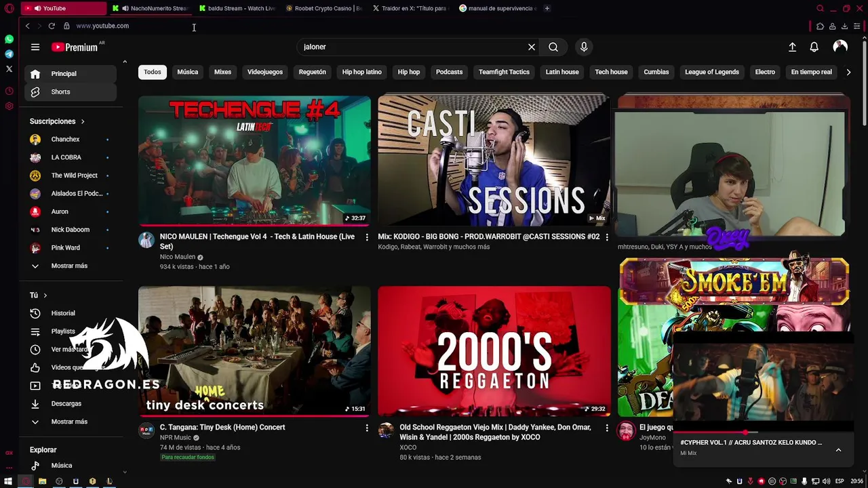Open the Windows Start menu
The height and width of the screenshot is (488, 868).
8,481
